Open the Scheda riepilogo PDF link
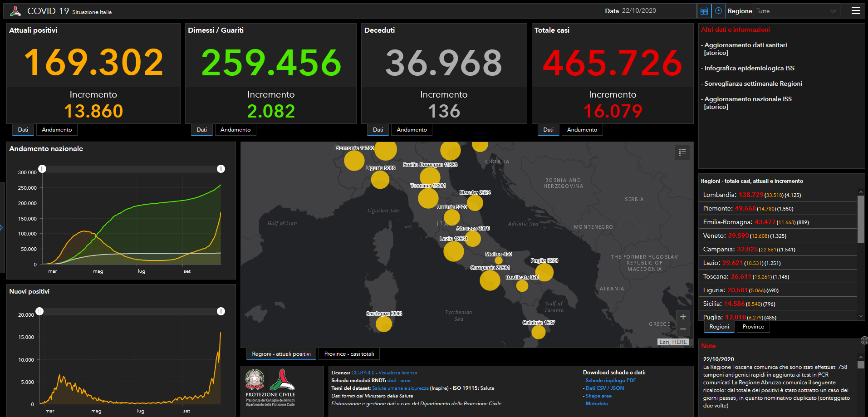The width and height of the screenshot is (868, 417). pos(610,380)
